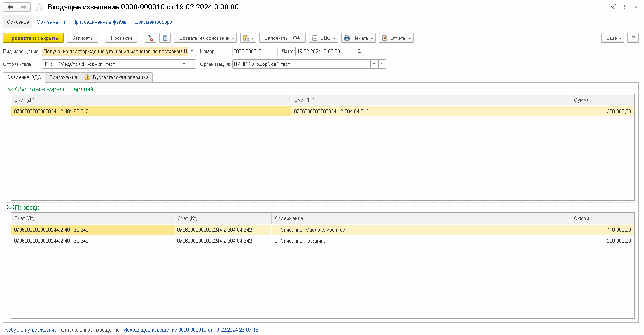Select the 110 000,00 sum cell
The height and width of the screenshot is (335, 644).
603,230
